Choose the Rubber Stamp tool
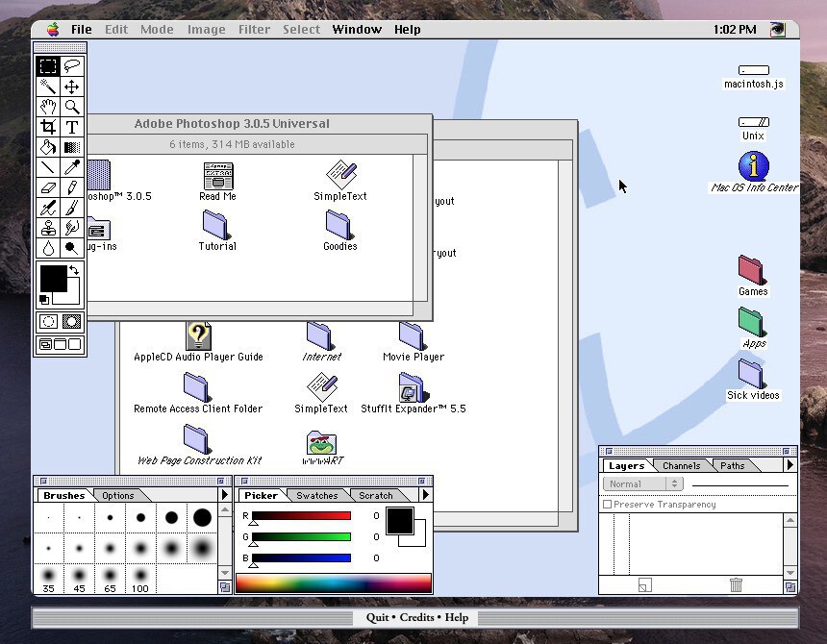The width and height of the screenshot is (827, 644). 48,228
